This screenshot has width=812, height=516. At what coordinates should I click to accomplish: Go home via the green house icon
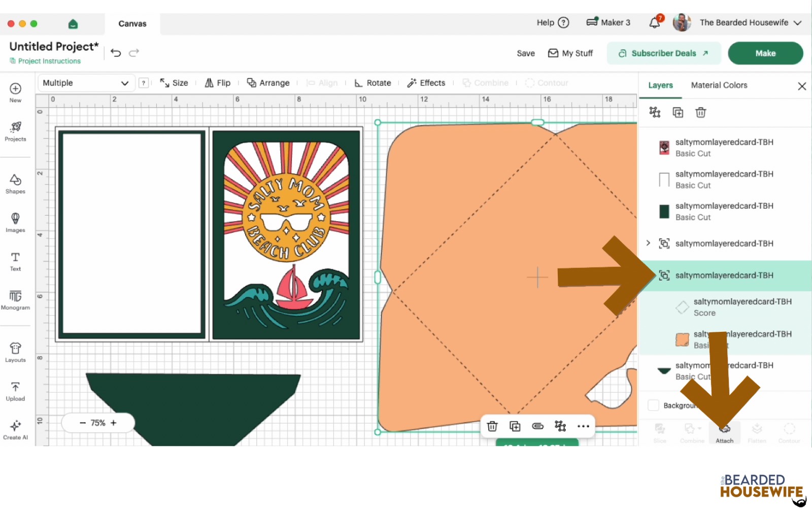coord(73,24)
